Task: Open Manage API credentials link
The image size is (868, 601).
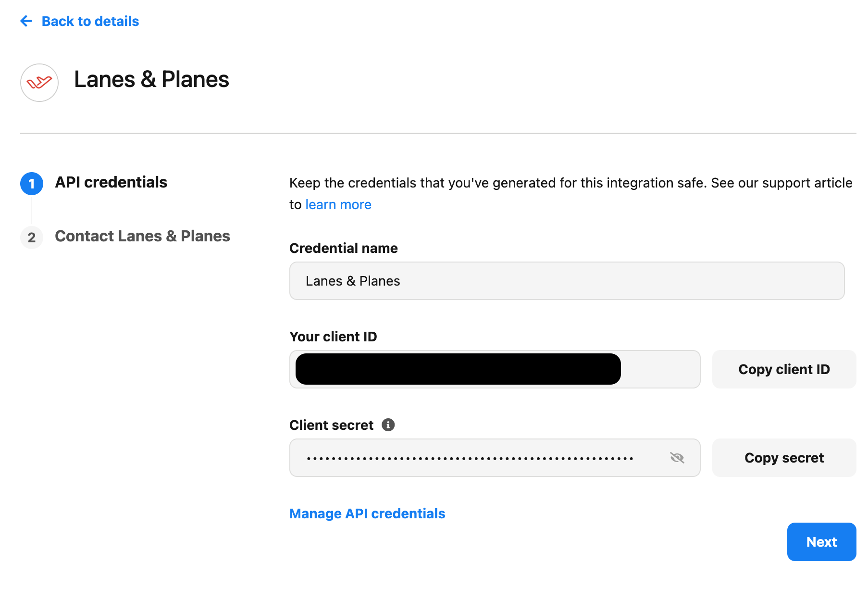Action: pos(367,513)
